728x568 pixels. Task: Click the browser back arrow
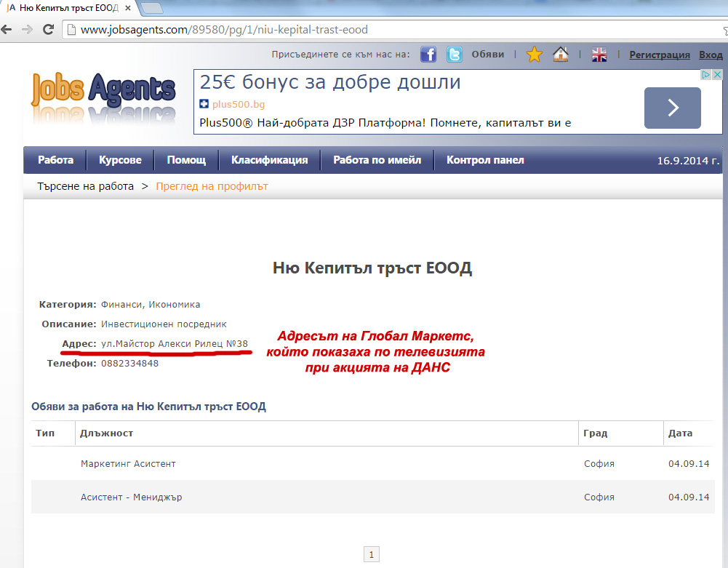coord(7,30)
